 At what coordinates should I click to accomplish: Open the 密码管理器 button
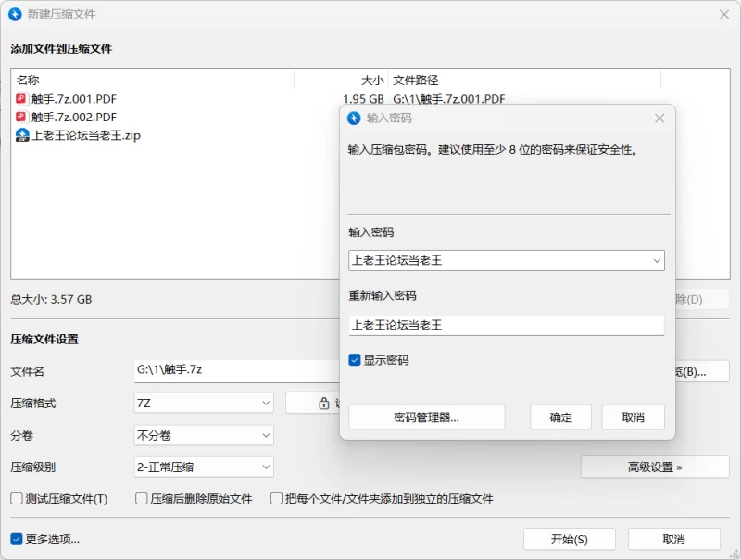click(426, 417)
